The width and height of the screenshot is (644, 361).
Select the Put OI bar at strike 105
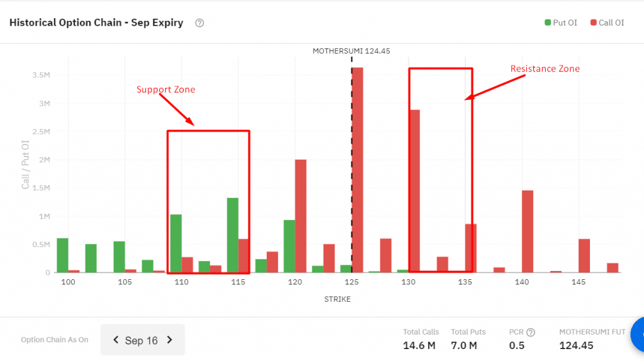point(119,257)
